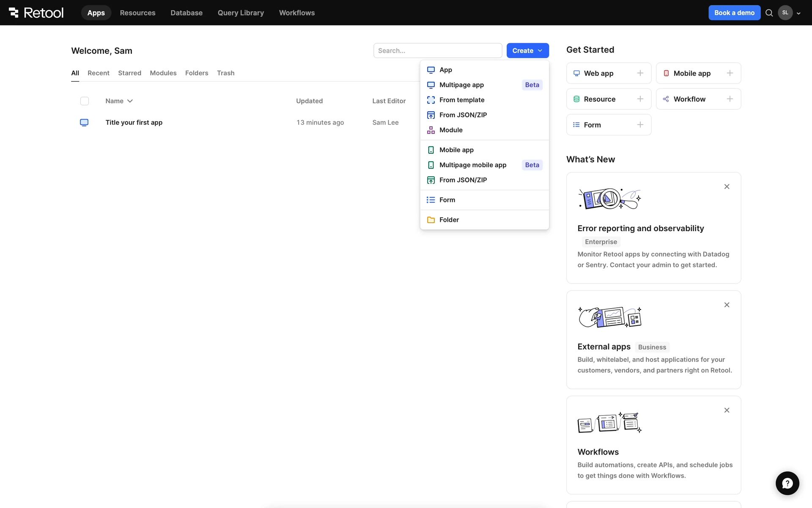Click the Business badge on External apps
Image resolution: width=812 pixels, height=508 pixels.
coord(652,347)
